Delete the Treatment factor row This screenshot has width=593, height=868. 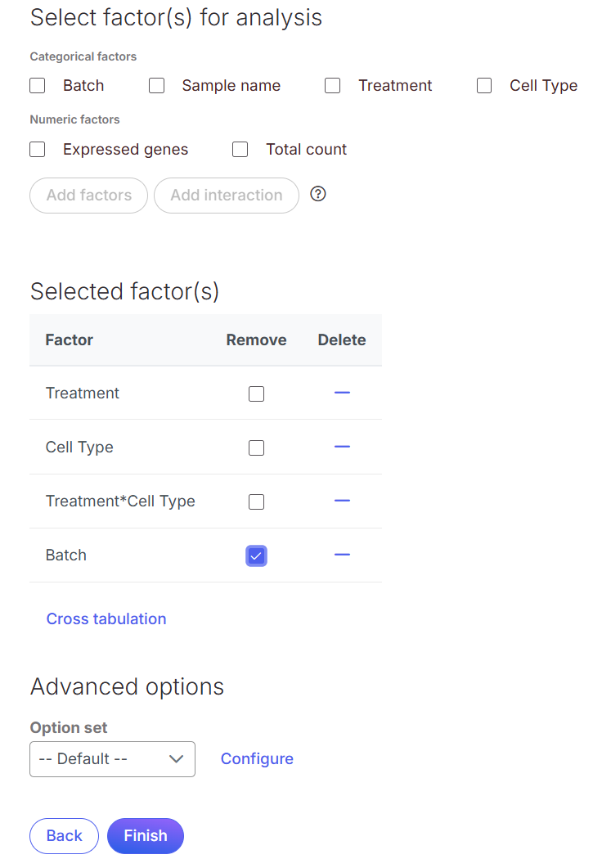[x=342, y=394]
